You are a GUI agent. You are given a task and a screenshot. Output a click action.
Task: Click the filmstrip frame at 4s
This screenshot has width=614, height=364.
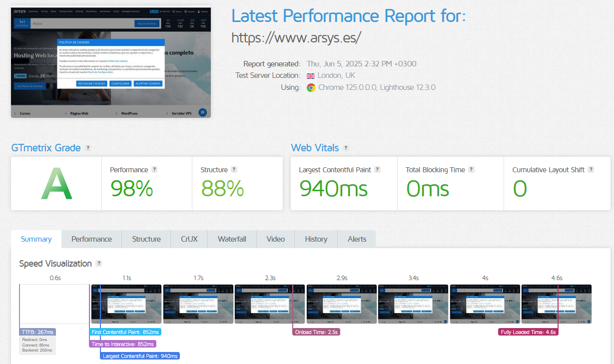pos(485,305)
